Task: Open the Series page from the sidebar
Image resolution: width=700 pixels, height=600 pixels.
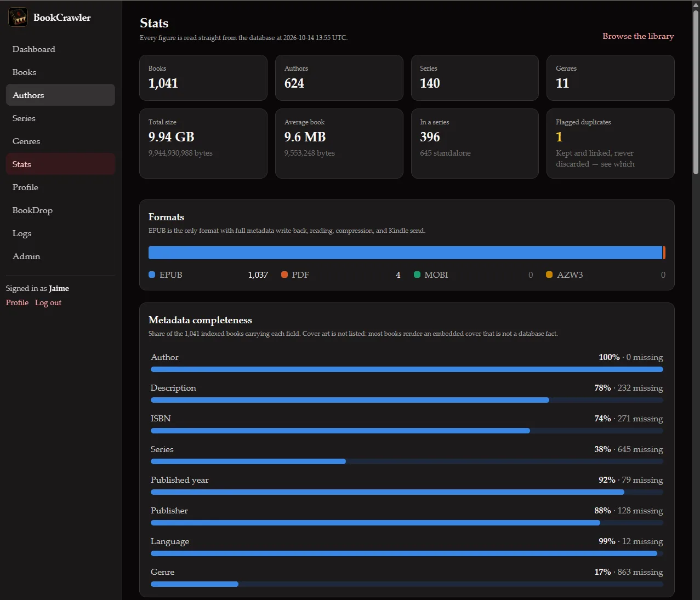Action: pyautogui.click(x=60, y=118)
